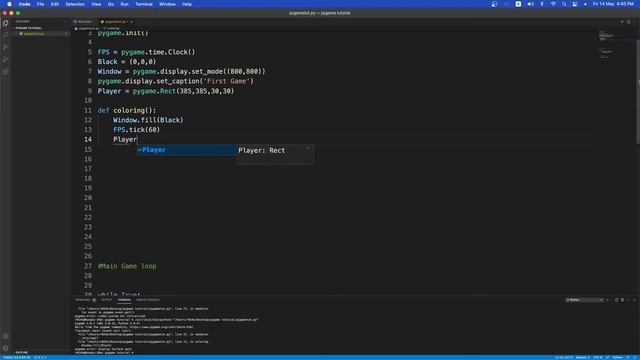Switch to the Welcome editor tab
Viewport: 640px width, 360px height.
click(x=84, y=22)
